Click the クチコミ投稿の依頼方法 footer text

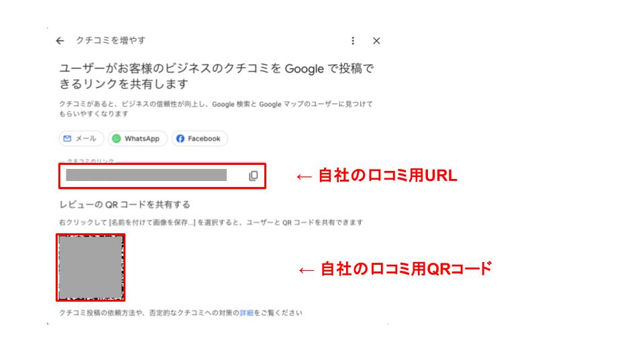coord(180,313)
